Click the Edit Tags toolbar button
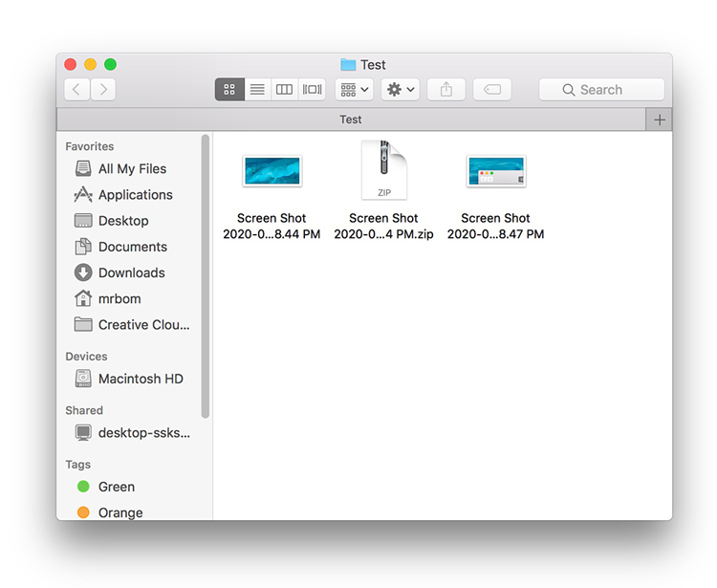The width and height of the screenshot is (717, 588). click(492, 89)
